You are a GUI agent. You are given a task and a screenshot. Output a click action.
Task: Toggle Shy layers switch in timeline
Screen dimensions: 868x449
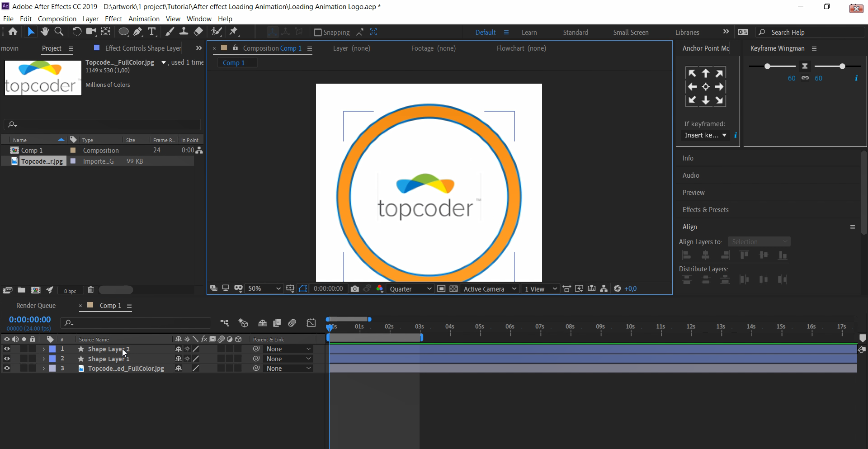[x=262, y=323]
